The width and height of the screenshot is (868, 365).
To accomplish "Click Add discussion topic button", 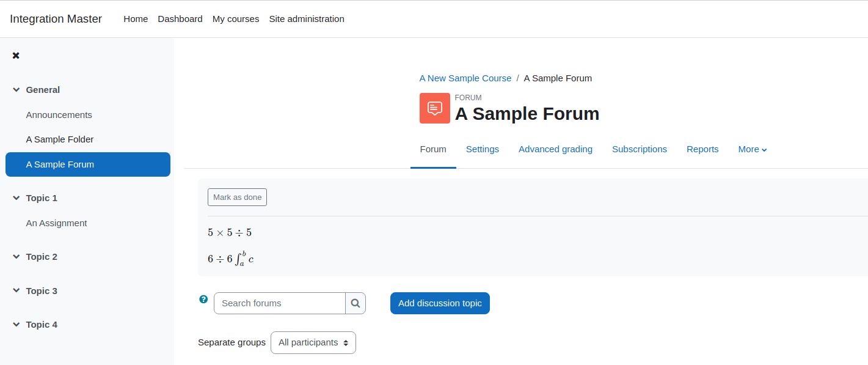I will click(440, 303).
